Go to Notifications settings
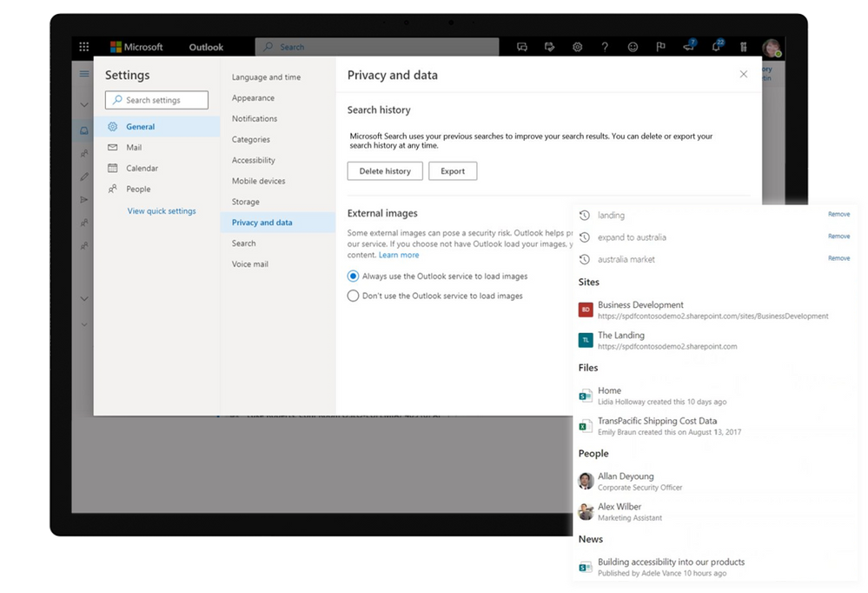The height and width of the screenshot is (593, 868). tap(254, 118)
